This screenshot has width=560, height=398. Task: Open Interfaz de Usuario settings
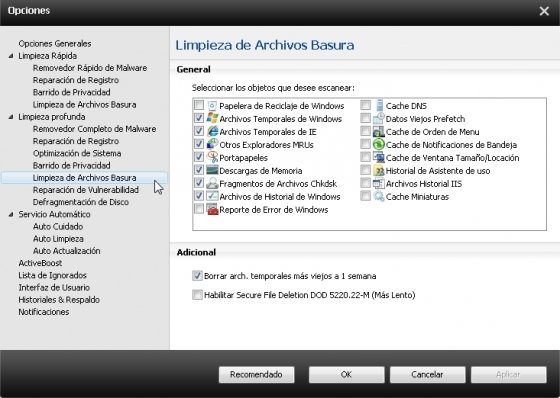[x=54, y=287]
